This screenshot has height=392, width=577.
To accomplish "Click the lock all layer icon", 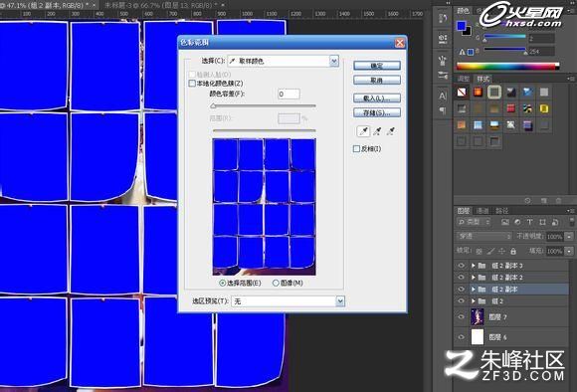I will tap(513, 251).
